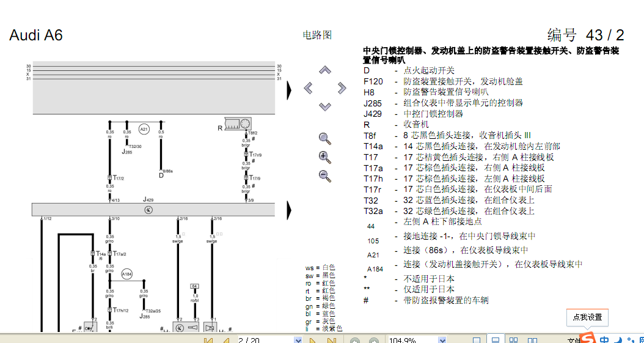Jump to the last page
Viewport: 644px width, 343px height.
tap(332, 341)
